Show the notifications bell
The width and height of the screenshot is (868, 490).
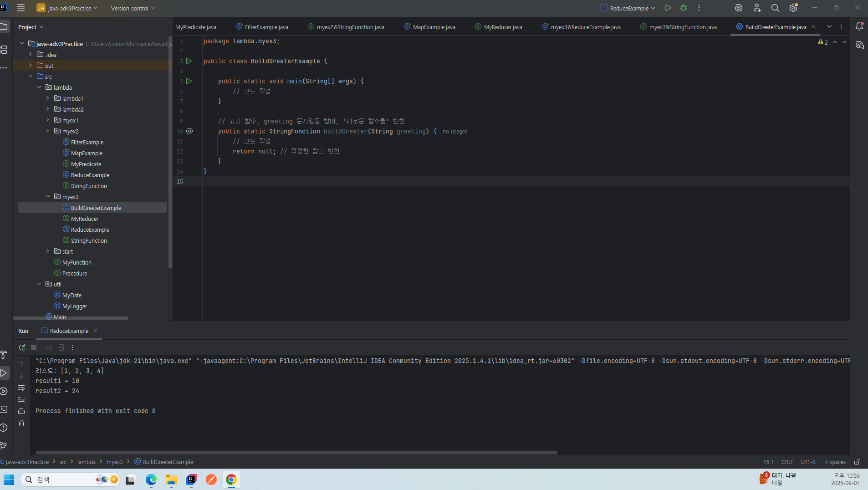859,26
